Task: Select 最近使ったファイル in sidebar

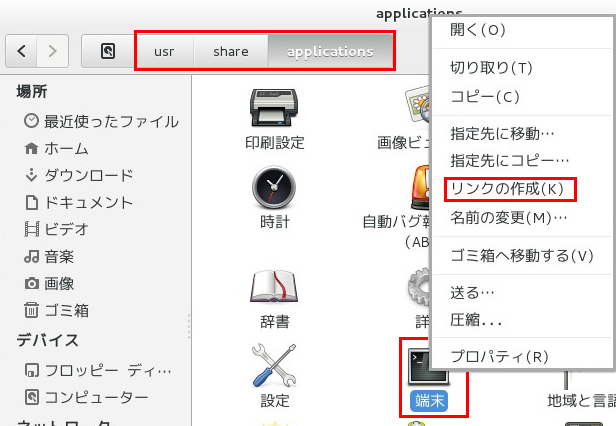Action: tap(110, 121)
